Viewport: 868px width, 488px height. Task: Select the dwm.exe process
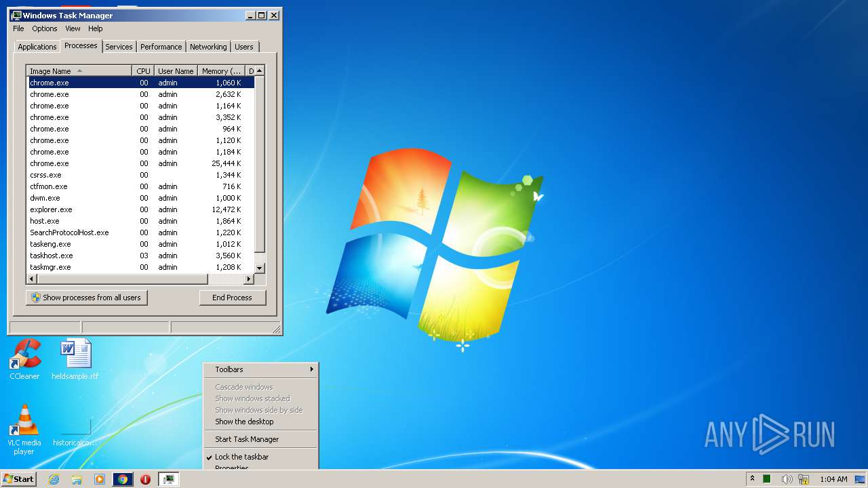[x=140, y=198]
